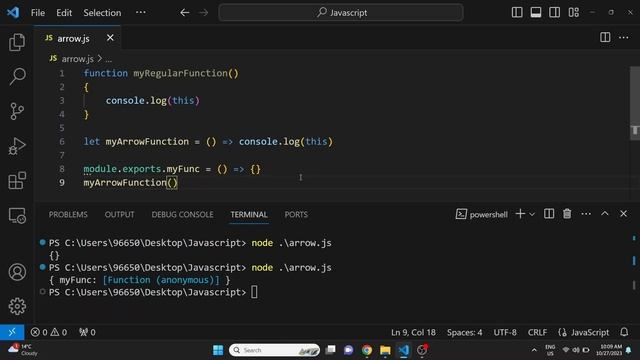Expand the hidden menu bar items
The image size is (640, 360).
tap(140, 12)
